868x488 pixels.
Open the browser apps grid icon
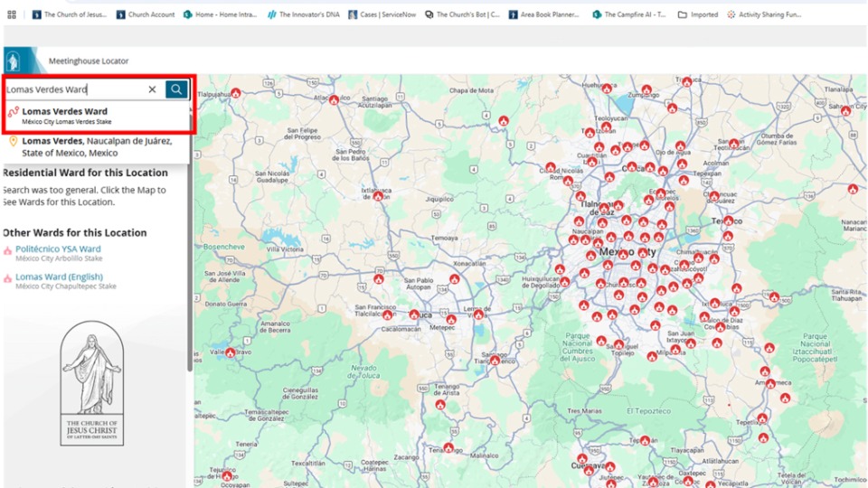click(12, 14)
